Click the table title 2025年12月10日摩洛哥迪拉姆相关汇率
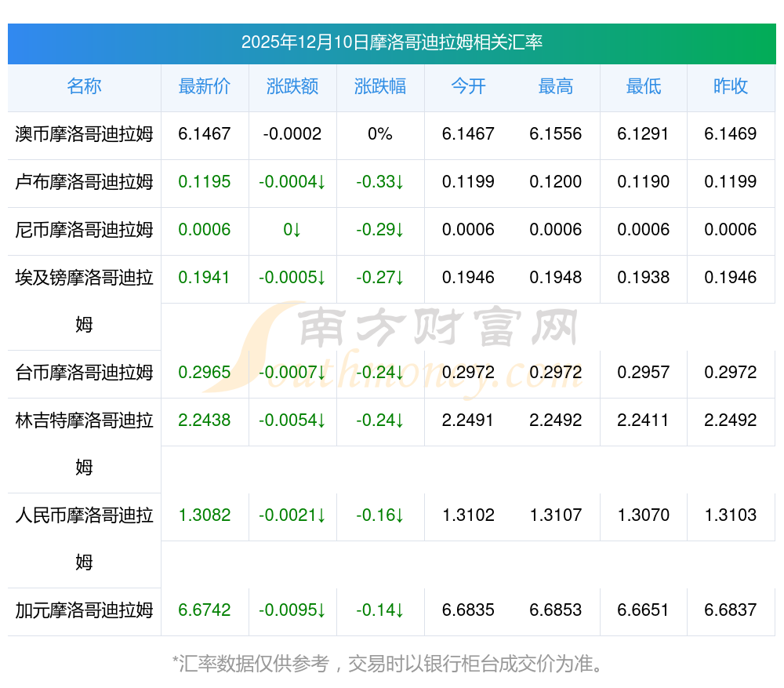The image size is (784, 688). click(x=391, y=42)
